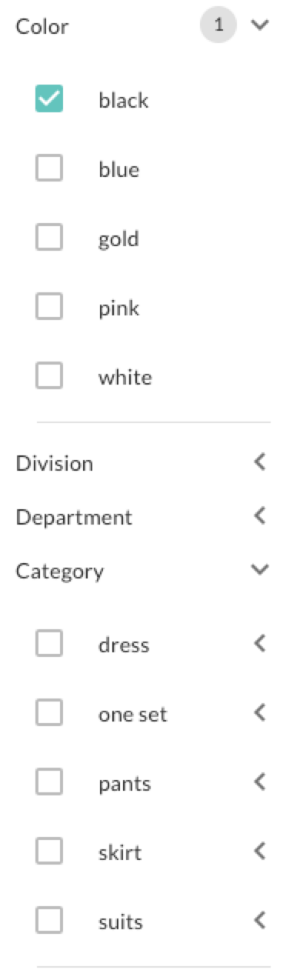This screenshot has height=980, width=303.
Task: Expand the dress subcategory arrow
Action: 260,643
